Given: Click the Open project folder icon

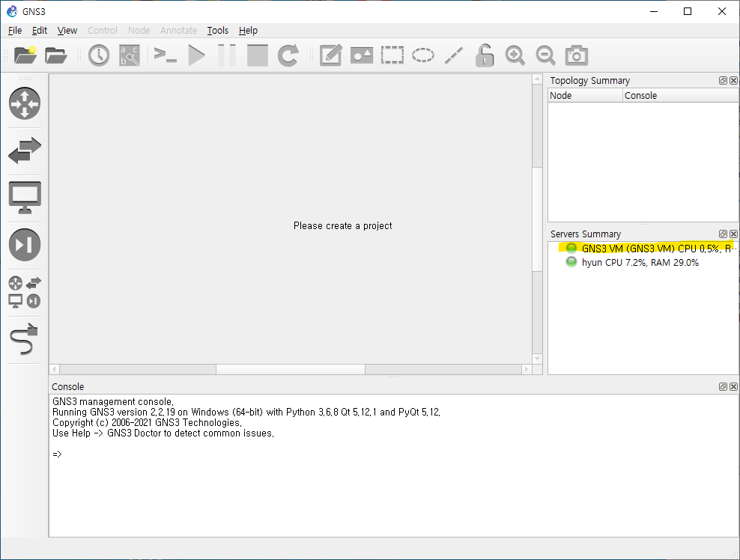Looking at the screenshot, I should (55, 55).
